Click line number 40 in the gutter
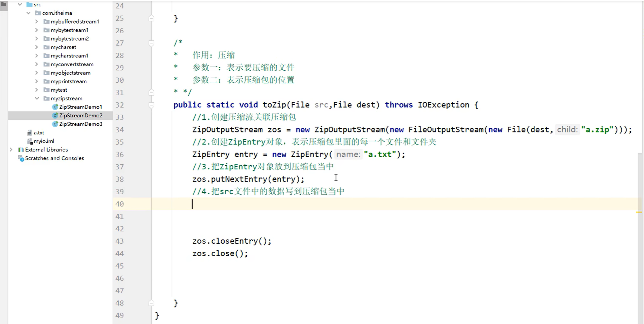 click(119, 204)
